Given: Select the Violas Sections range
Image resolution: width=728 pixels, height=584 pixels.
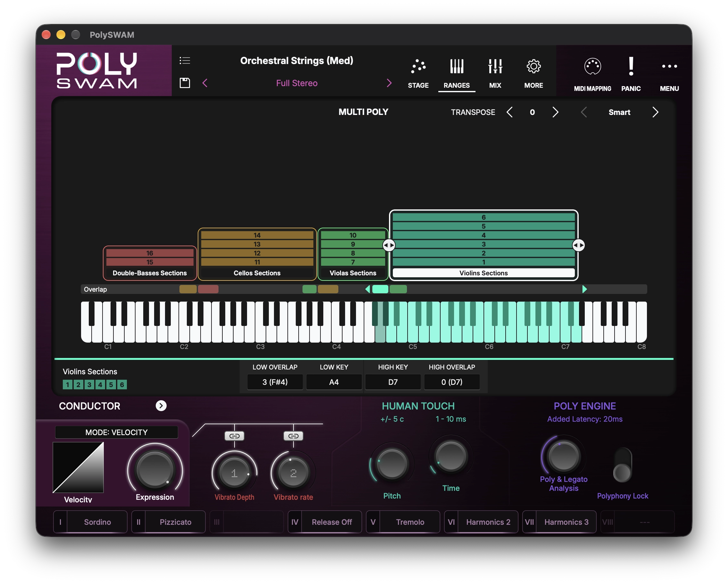Looking at the screenshot, I should coord(353,254).
